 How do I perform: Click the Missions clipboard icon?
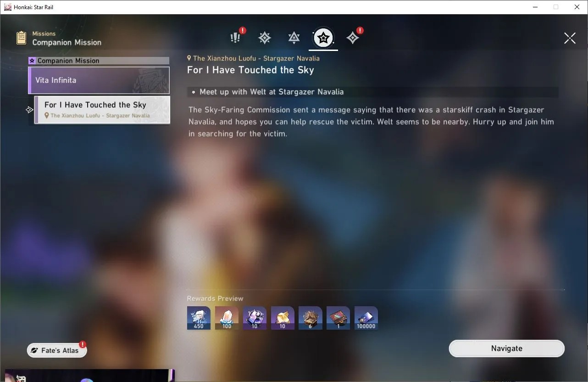click(x=21, y=38)
